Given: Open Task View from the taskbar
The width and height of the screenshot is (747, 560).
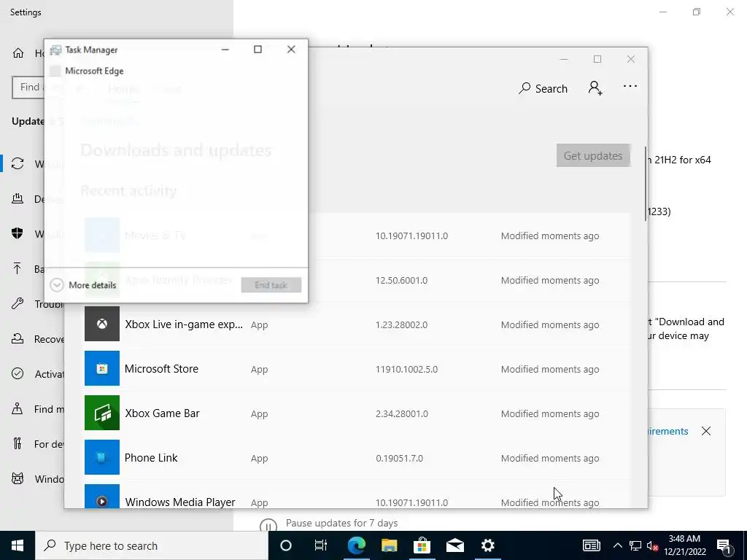Looking at the screenshot, I should pos(321,545).
